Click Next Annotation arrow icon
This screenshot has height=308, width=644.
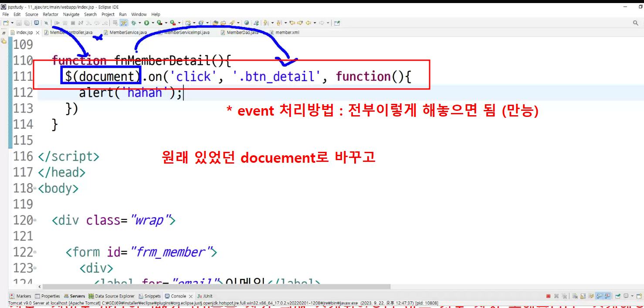pos(266,23)
